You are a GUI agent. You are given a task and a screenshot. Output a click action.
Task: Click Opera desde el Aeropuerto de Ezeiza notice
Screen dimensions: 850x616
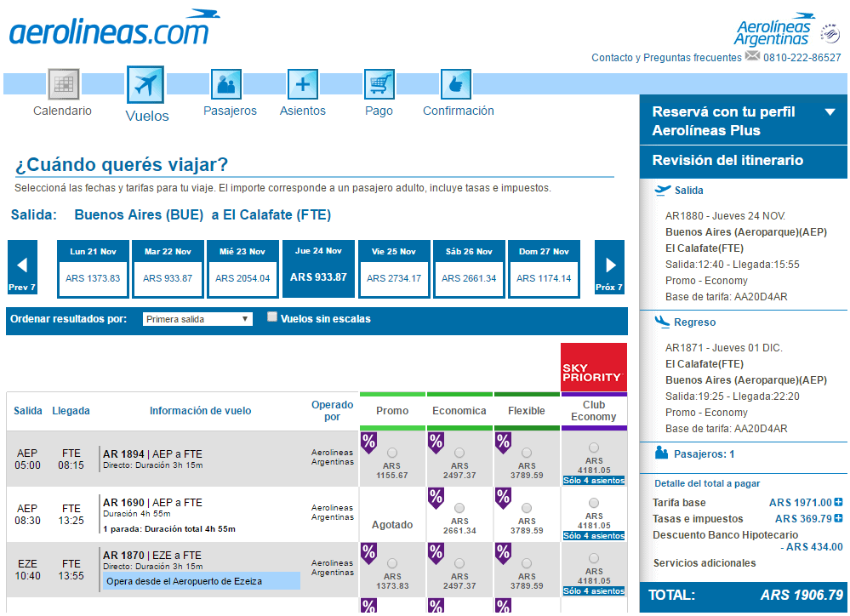click(x=201, y=581)
